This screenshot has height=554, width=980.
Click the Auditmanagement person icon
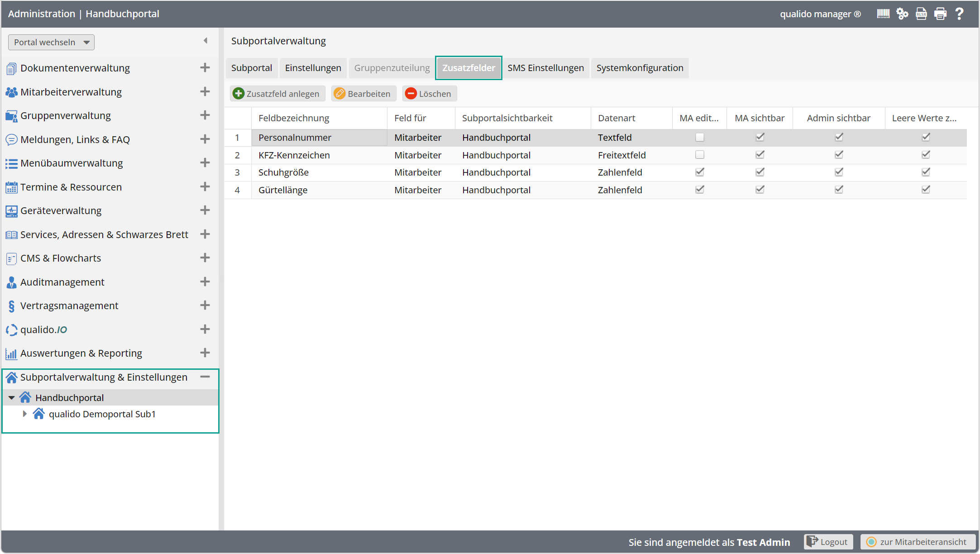(11, 282)
